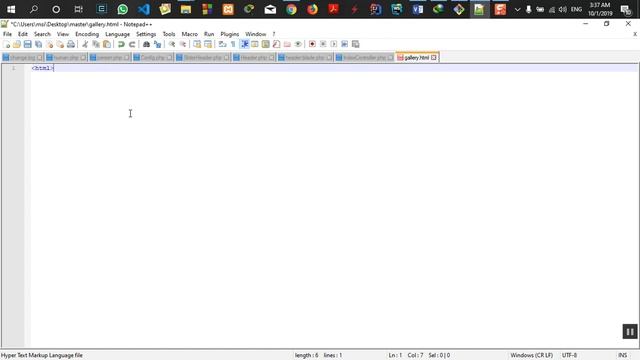Viewport: 640px width, 360px height.
Task: Open the Run menu
Action: [209, 34]
